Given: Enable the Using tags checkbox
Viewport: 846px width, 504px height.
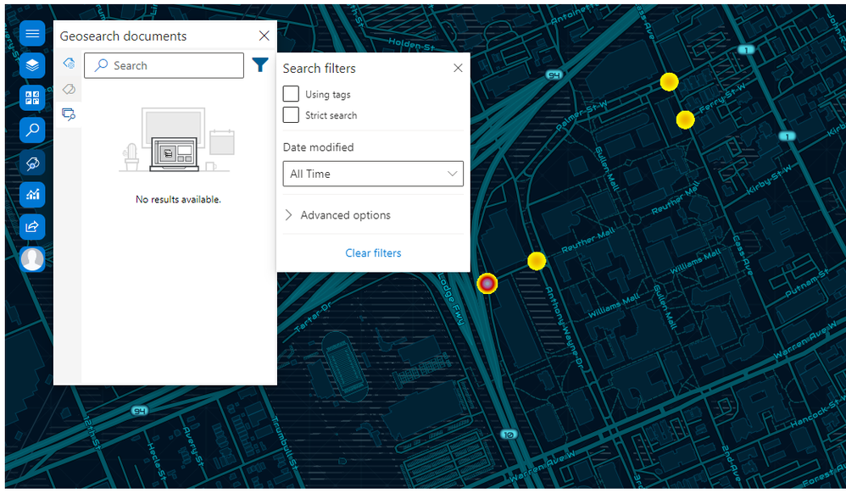Looking at the screenshot, I should 291,94.
